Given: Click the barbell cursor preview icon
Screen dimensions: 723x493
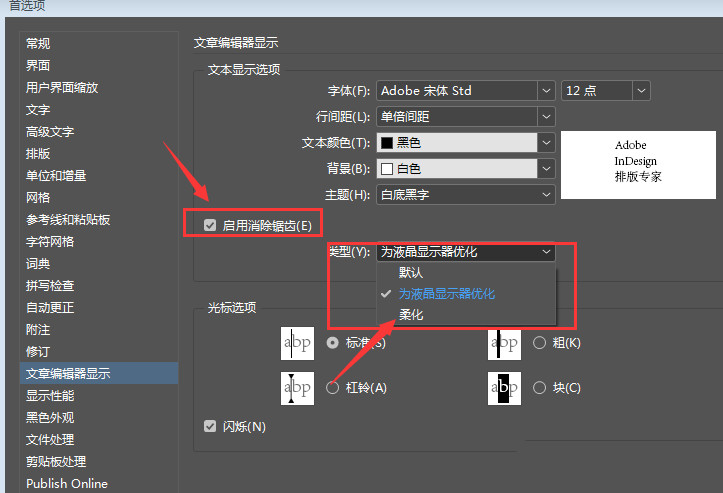Looking at the screenshot, I should pos(297,388).
